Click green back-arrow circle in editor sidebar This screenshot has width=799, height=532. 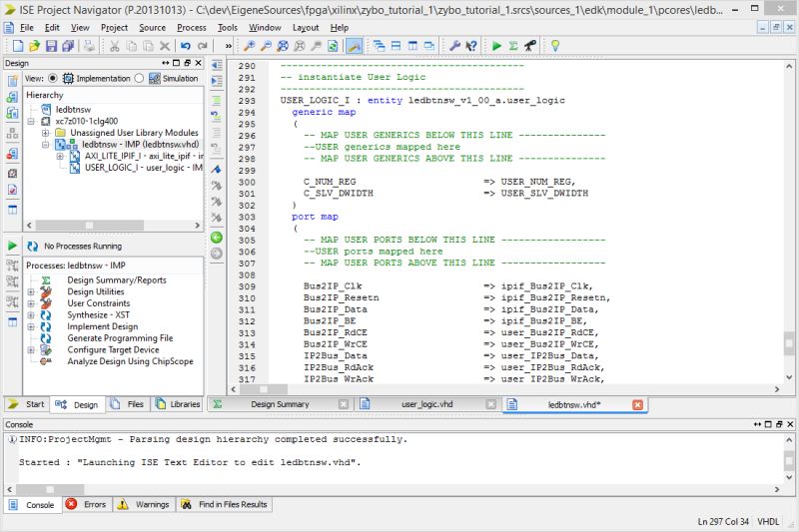coord(217,238)
